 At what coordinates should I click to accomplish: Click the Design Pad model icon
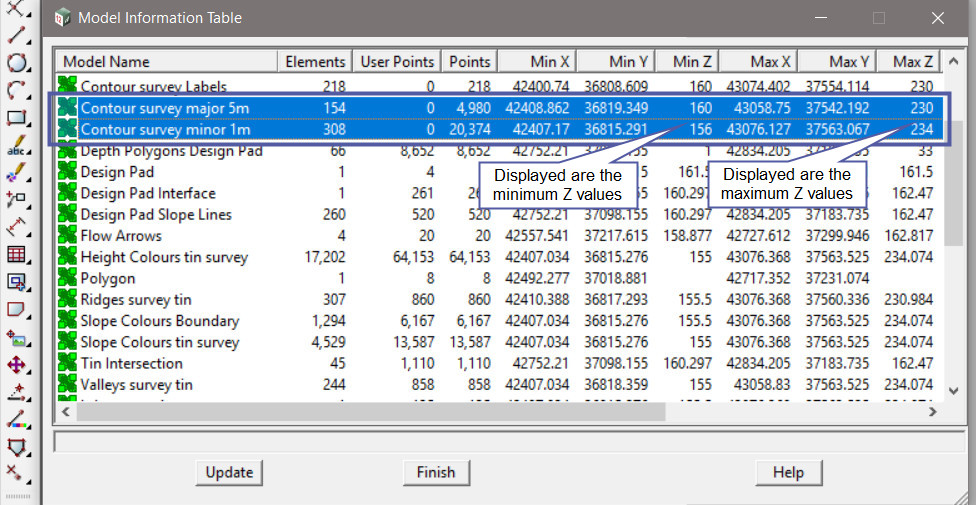(x=67, y=172)
